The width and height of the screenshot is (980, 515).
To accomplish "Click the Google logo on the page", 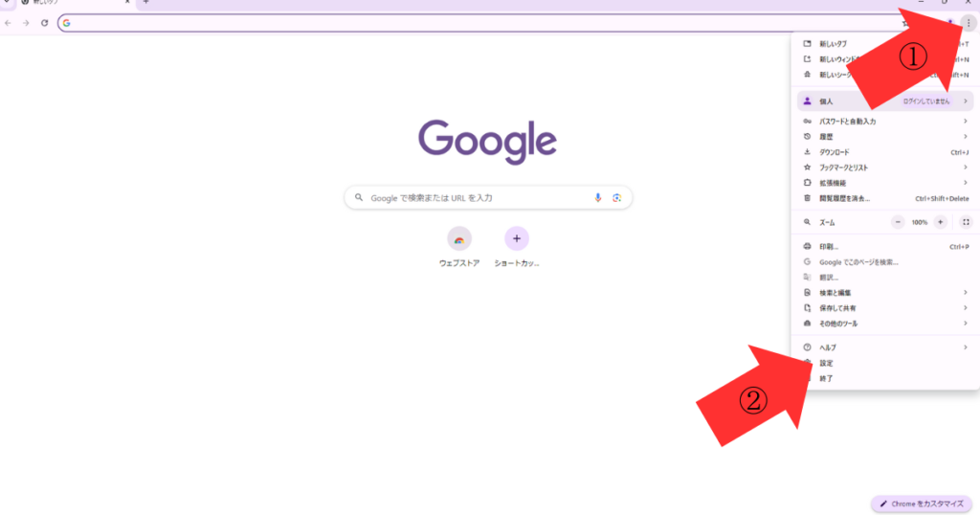I will pyautogui.click(x=487, y=142).
